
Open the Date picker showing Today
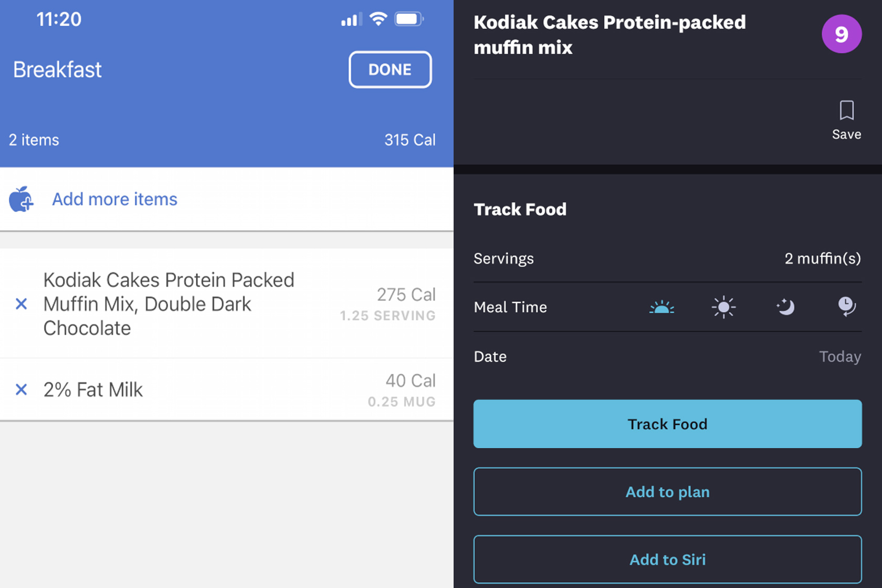(x=839, y=356)
